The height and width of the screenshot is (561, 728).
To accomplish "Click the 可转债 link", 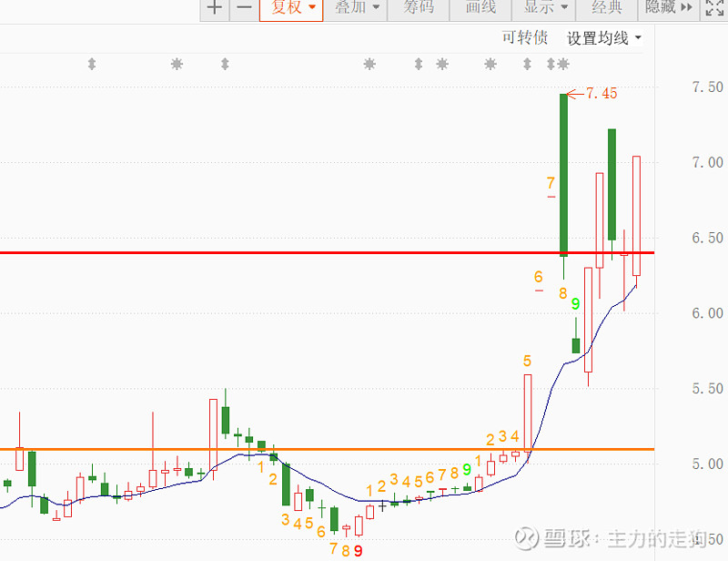I will [x=525, y=37].
